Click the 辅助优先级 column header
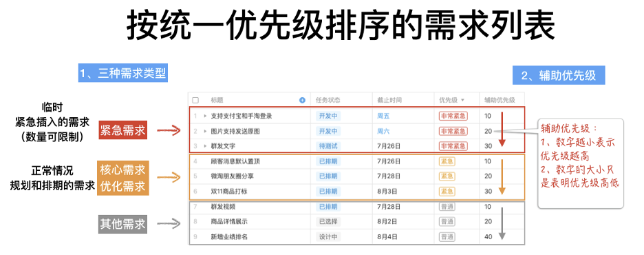 [500, 100]
